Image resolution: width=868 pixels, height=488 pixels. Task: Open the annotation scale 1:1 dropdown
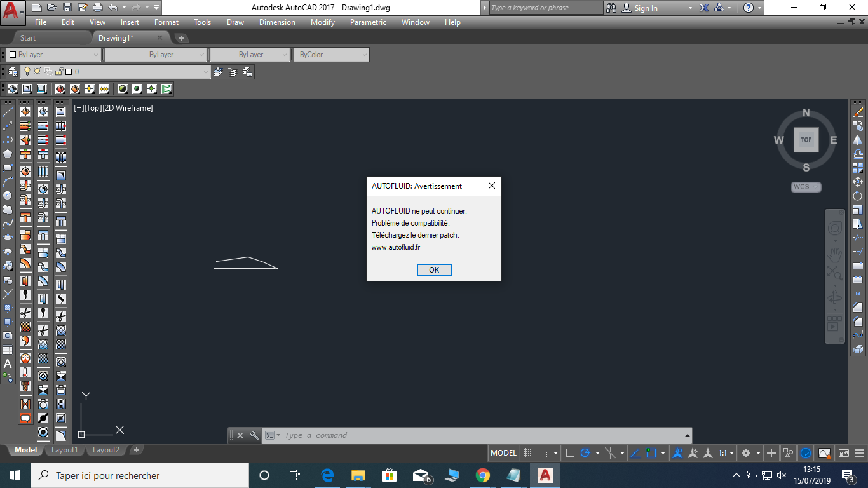point(727,453)
